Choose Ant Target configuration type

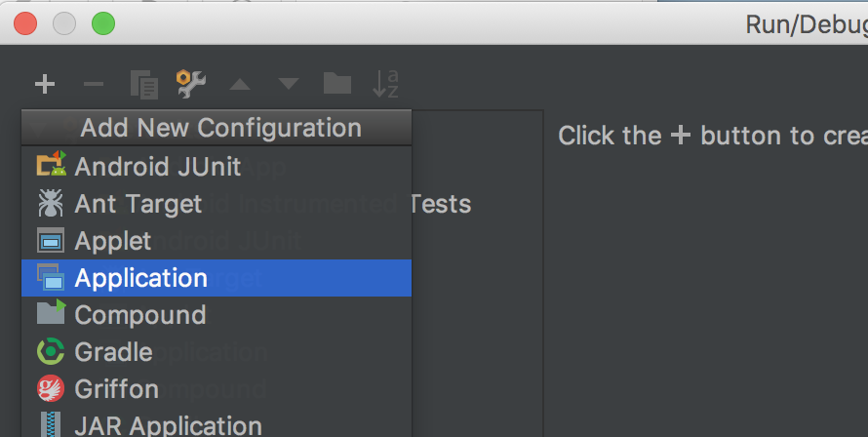point(138,204)
